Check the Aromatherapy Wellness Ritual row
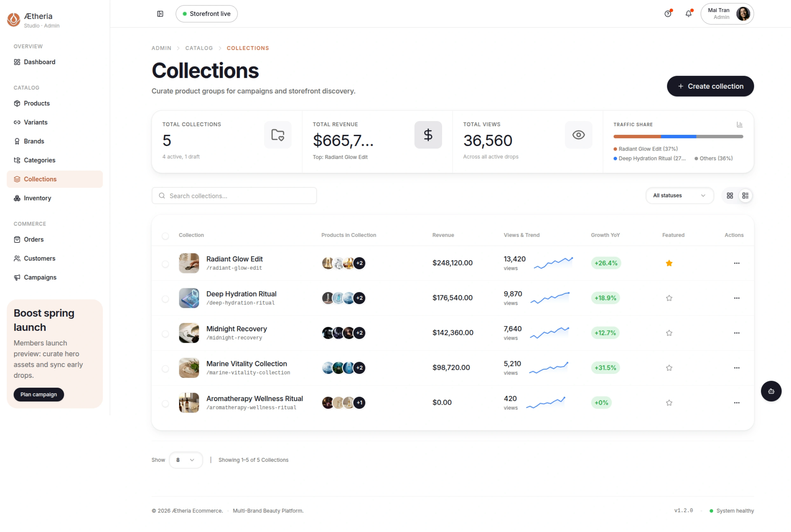 [165, 403]
